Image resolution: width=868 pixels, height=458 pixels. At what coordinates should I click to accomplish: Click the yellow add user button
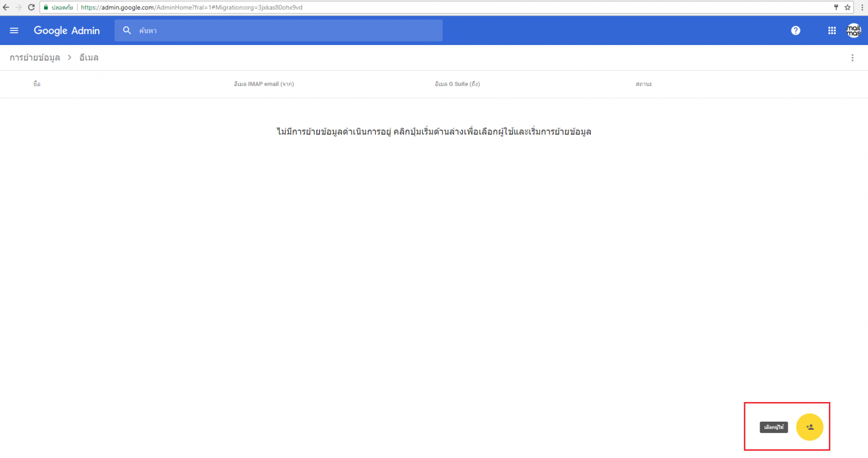pyautogui.click(x=809, y=427)
